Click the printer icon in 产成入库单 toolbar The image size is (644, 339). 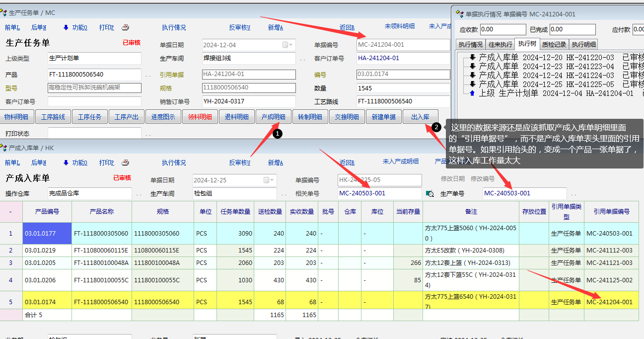(x=126, y=162)
